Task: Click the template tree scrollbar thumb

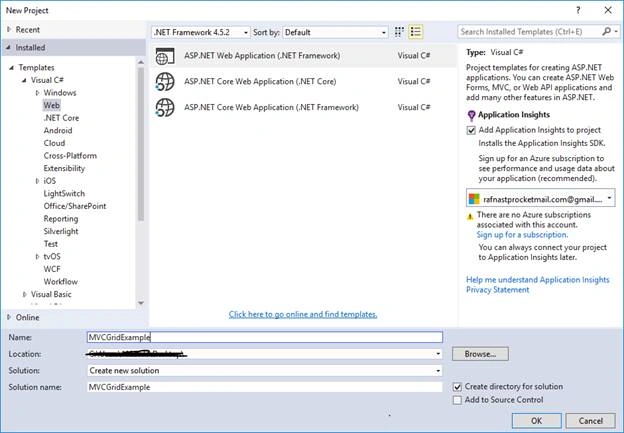Action: 141,144
